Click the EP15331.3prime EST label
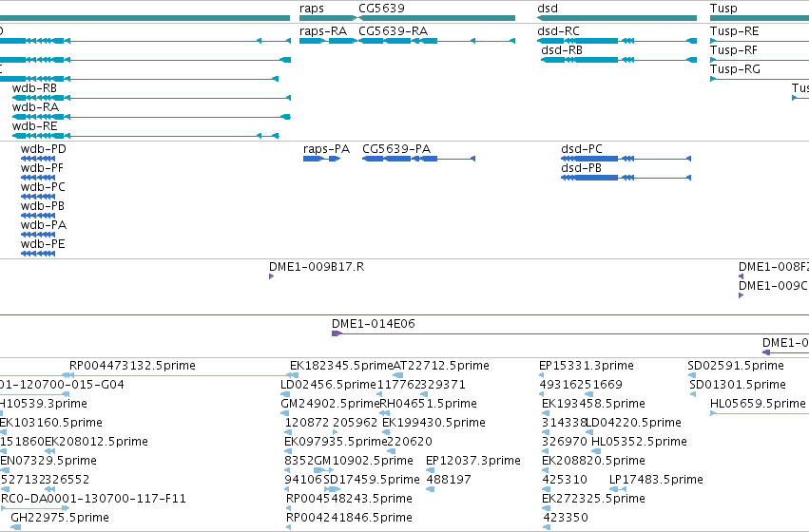This screenshot has width=809, height=532. [x=587, y=366]
